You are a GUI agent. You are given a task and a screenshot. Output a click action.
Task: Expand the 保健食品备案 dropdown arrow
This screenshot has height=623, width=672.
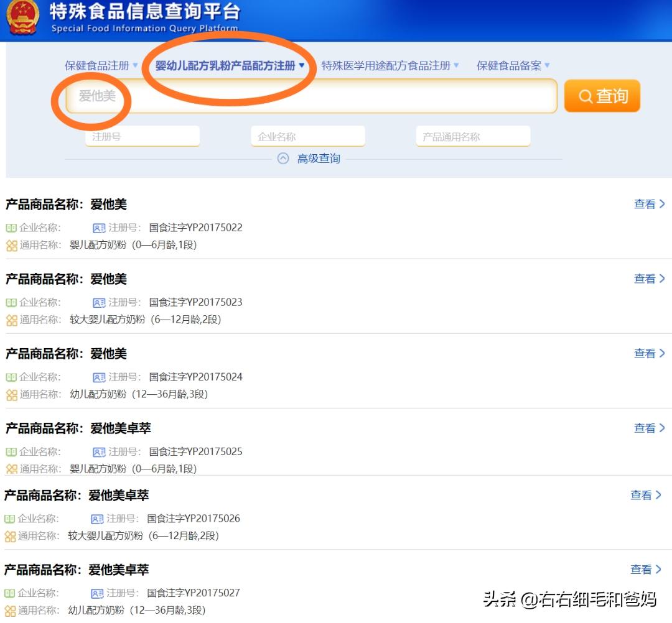547,65
